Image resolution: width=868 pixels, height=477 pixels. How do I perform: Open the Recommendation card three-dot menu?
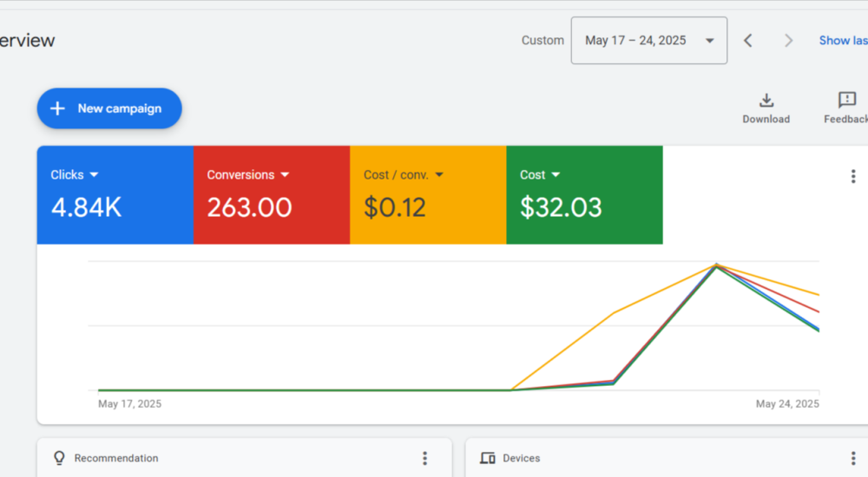click(424, 458)
